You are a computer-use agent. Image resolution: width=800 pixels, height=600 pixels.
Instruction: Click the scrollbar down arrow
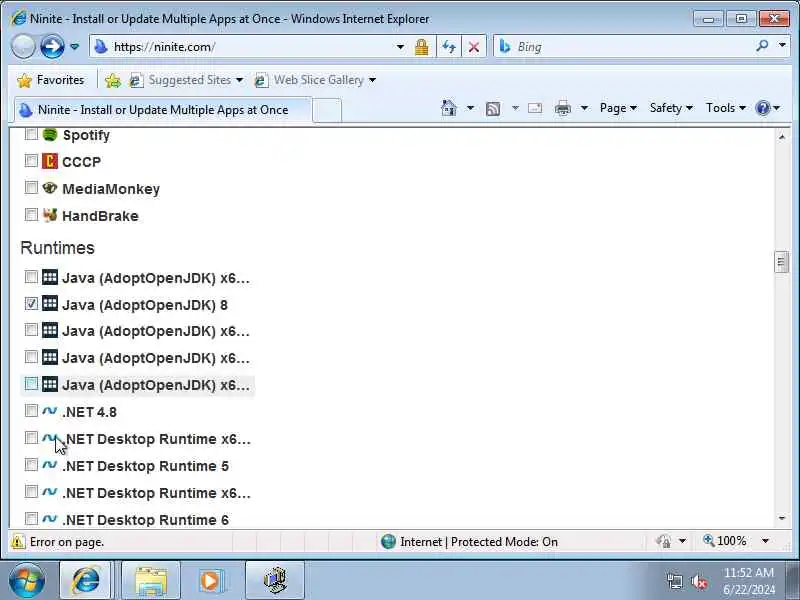point(782,518)
